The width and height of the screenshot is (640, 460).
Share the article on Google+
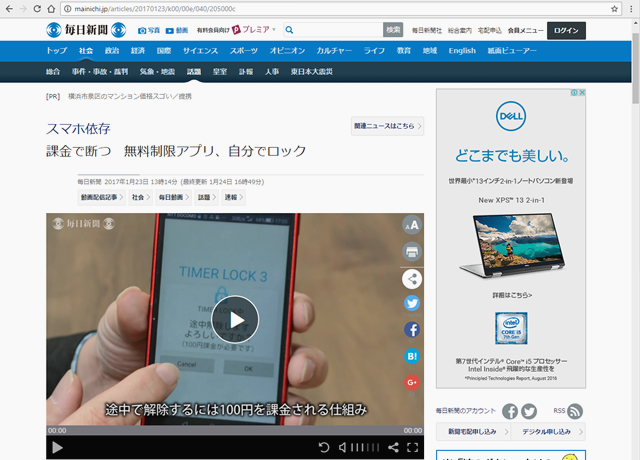411,382
